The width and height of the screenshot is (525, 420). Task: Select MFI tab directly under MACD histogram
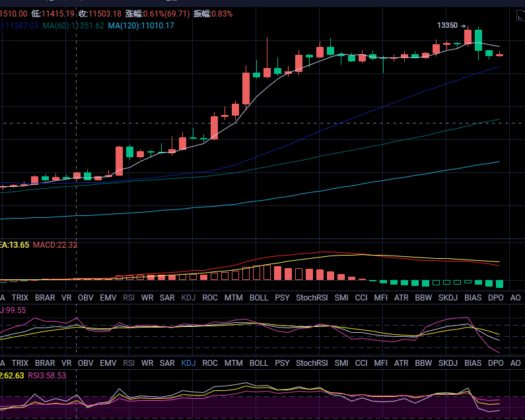pyautogui.click(x=381, y=298)
